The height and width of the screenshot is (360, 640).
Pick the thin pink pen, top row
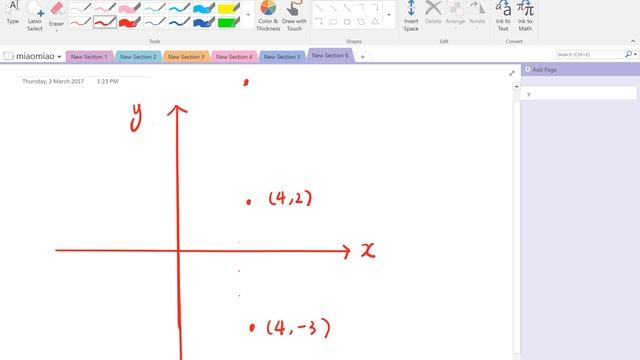point(105,7)
